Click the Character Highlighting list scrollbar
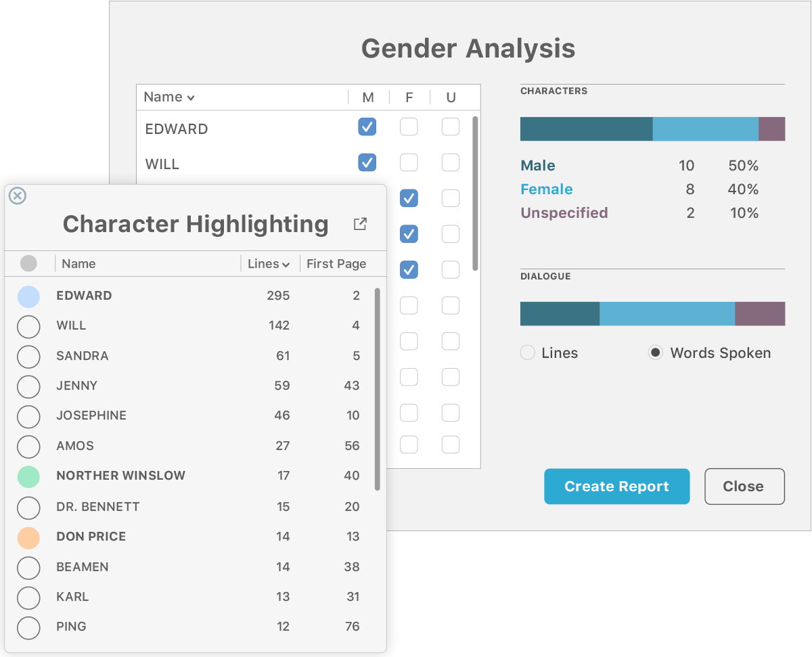 378,379
